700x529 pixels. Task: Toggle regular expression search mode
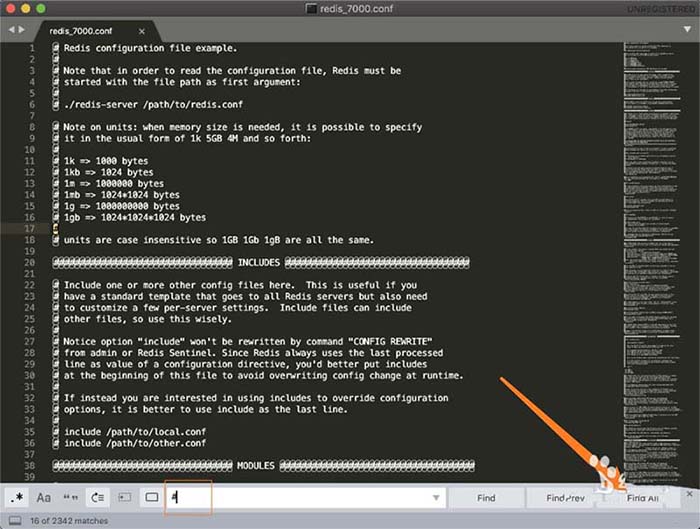[17, 497]
